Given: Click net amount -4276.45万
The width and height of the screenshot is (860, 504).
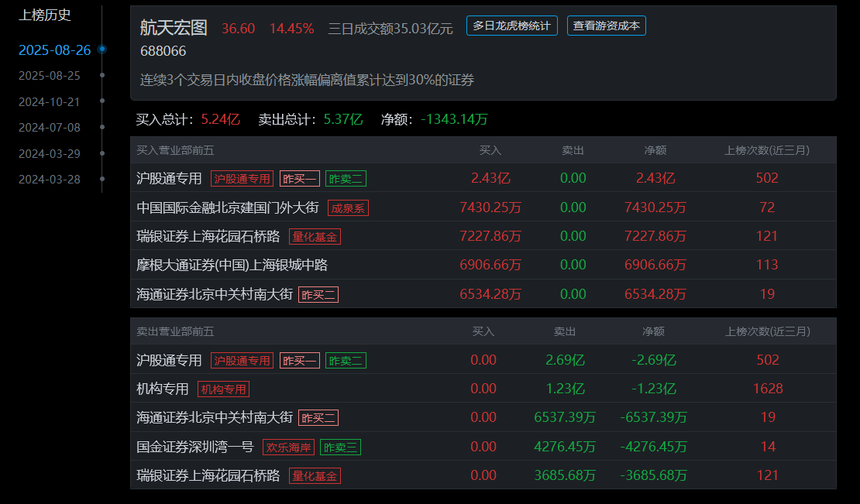Looking at the screenshot, I should click(x=653, y=447).
